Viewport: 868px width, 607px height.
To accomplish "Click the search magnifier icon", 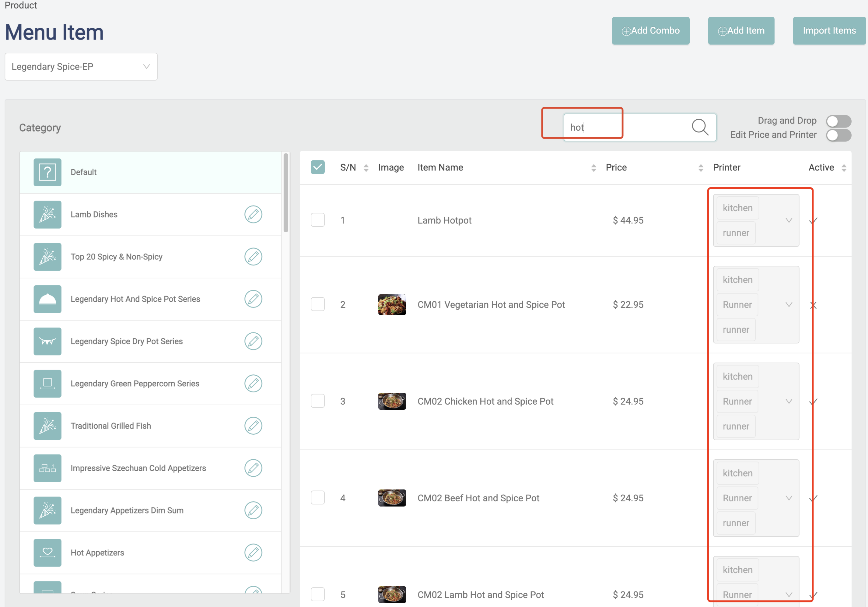I will [700, 127].
